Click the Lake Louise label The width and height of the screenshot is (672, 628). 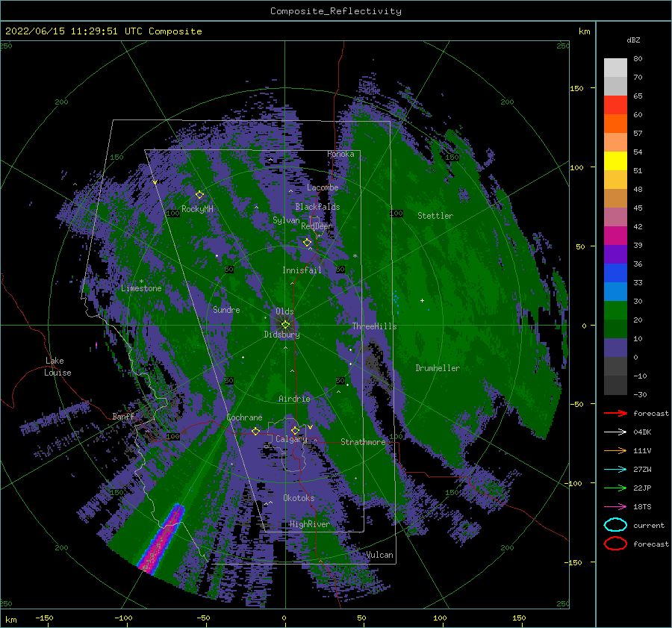tap(57, 367)
